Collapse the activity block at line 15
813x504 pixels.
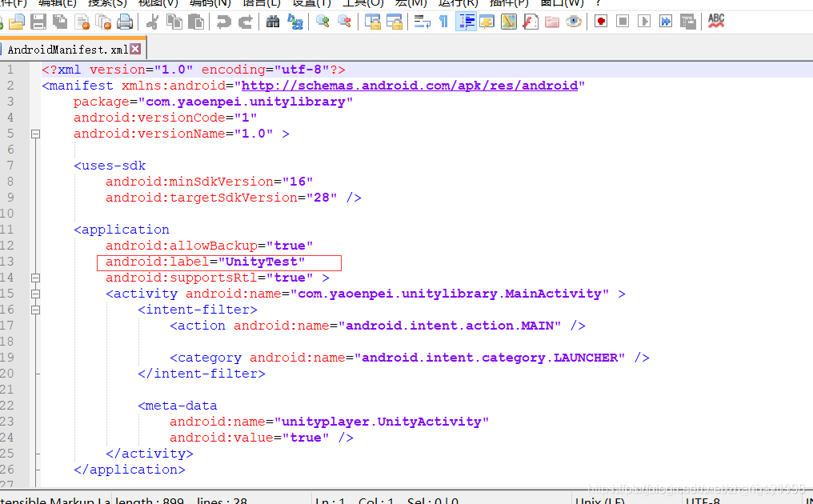point(35,294)
